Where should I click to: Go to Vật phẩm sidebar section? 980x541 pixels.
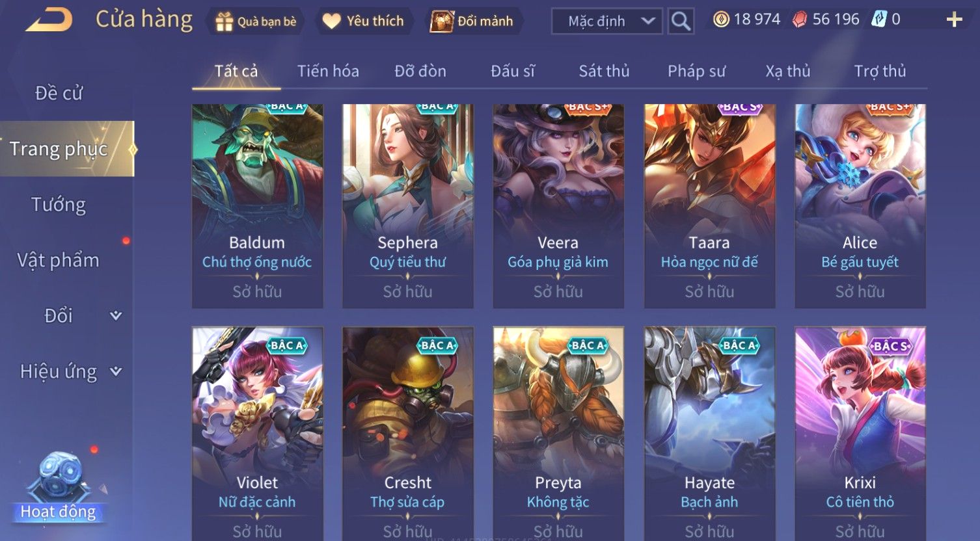click(x=59, y=260)
